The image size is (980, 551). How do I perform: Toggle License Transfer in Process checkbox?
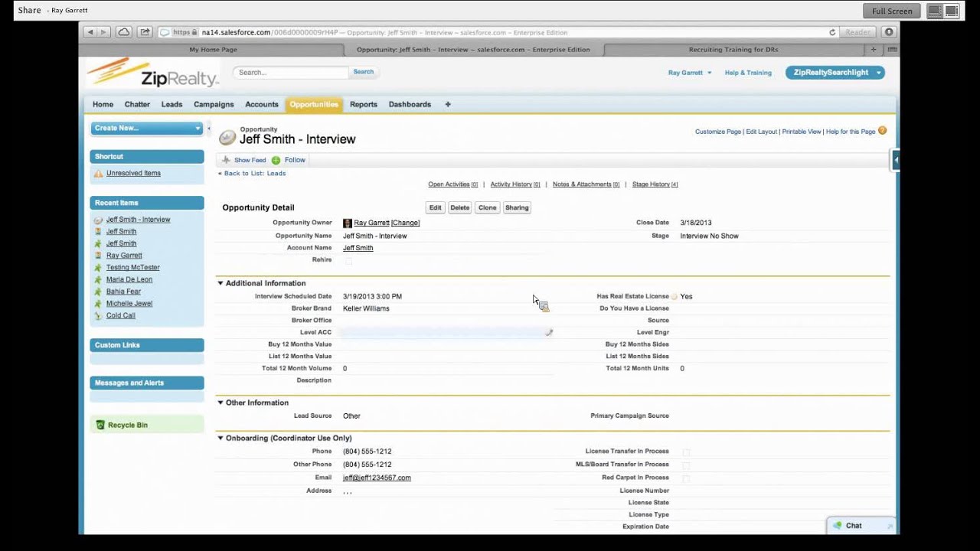tap(686, 452)
